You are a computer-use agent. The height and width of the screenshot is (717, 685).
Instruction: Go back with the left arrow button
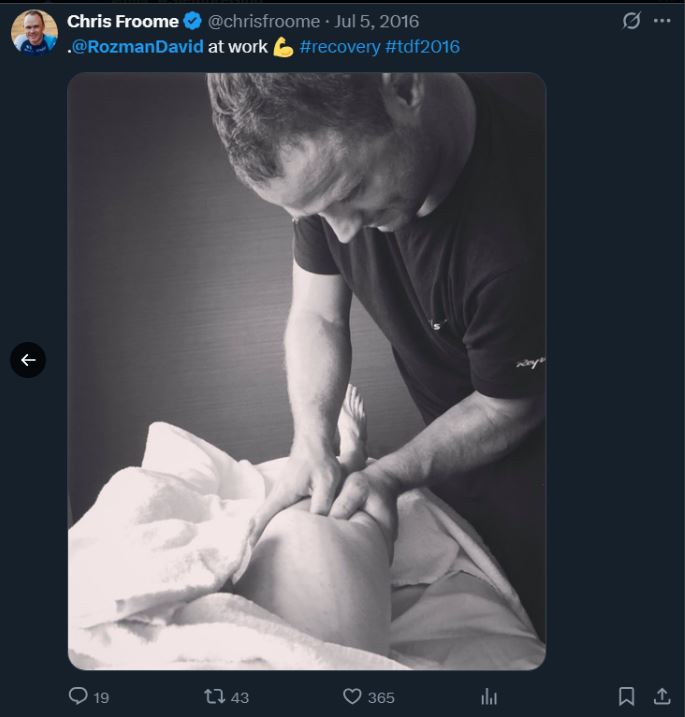(x=28, y=360)
